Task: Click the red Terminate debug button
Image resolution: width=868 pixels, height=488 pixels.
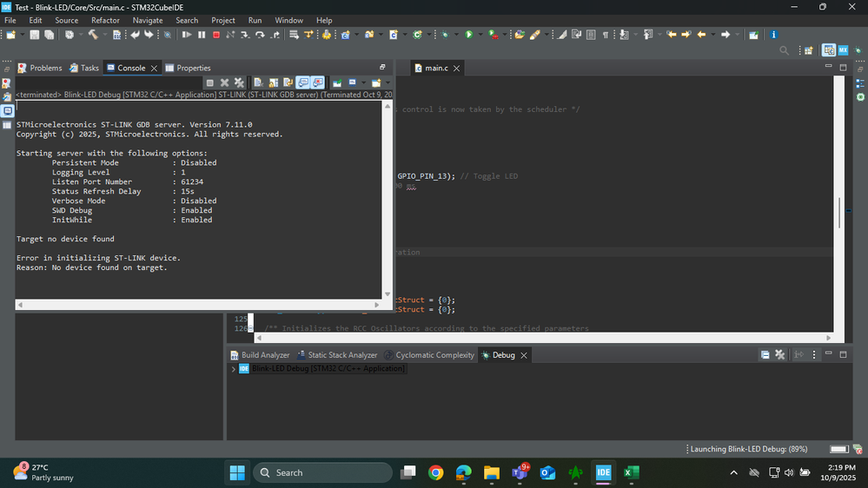Action: pos(215,35)
